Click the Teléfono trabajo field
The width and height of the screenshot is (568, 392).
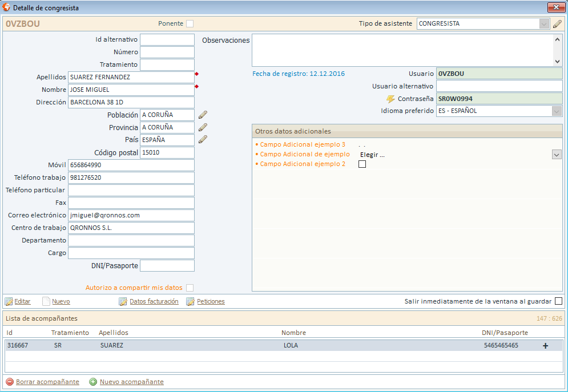click(x=131, y=177)
